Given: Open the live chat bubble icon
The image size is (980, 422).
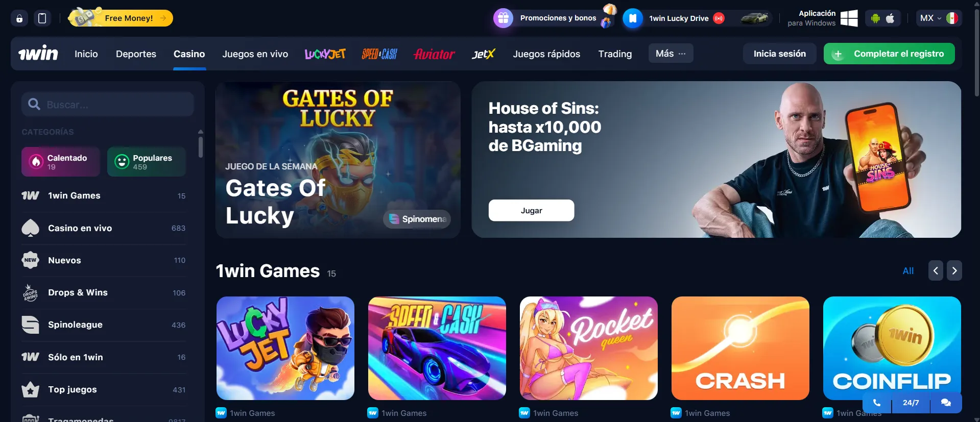Looking at the screenshot, I should [x=946, y=403].
